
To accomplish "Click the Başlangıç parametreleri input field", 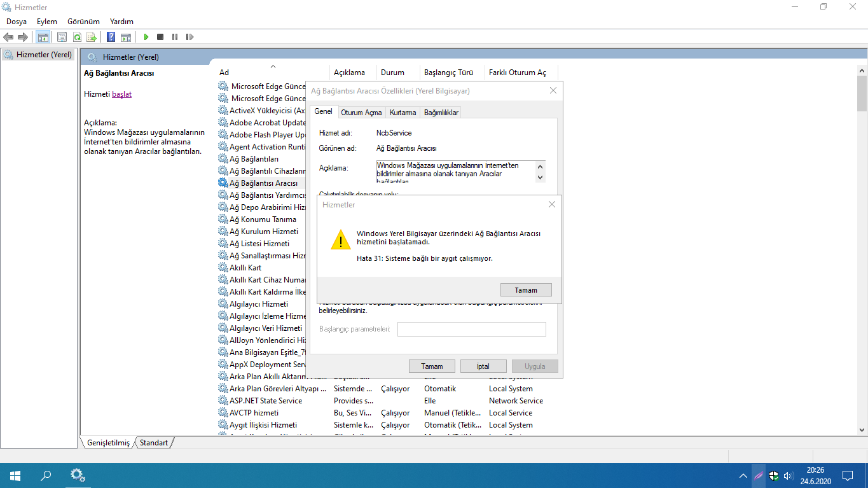I will click(472, 329).
